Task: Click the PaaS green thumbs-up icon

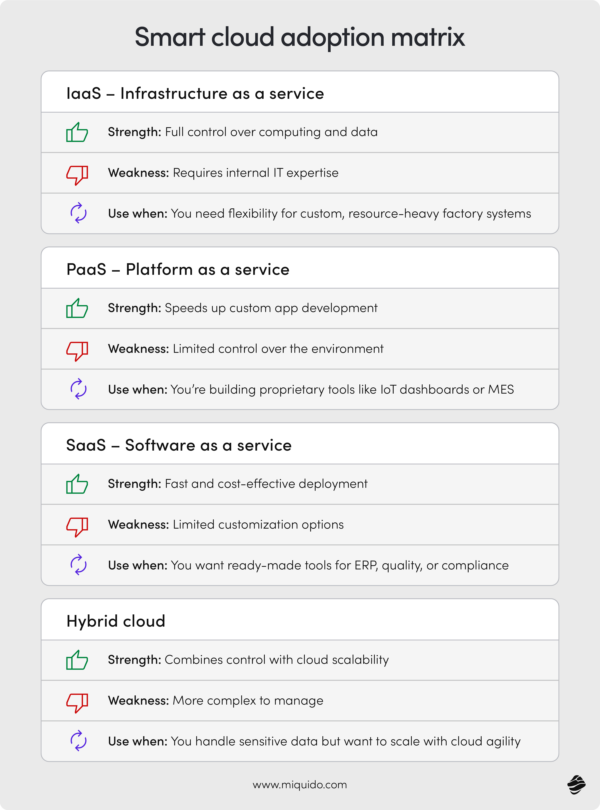Action: pos(77,308)
